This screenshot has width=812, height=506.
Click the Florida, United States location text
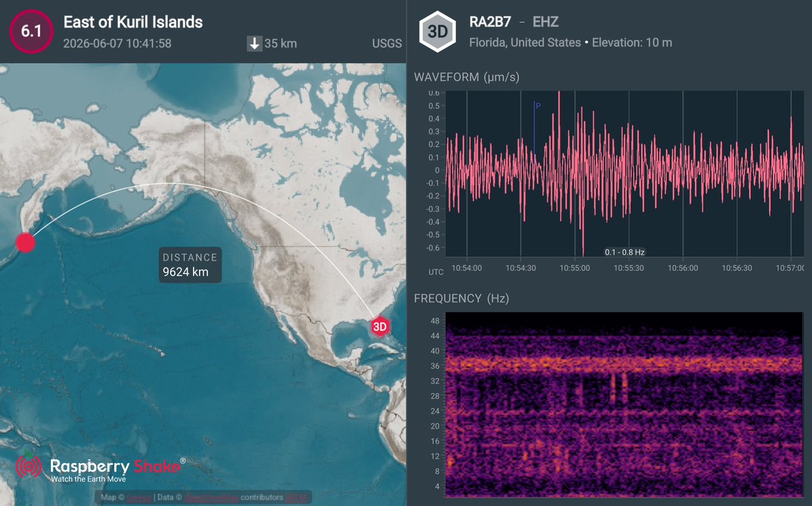[x=525, y=43]
